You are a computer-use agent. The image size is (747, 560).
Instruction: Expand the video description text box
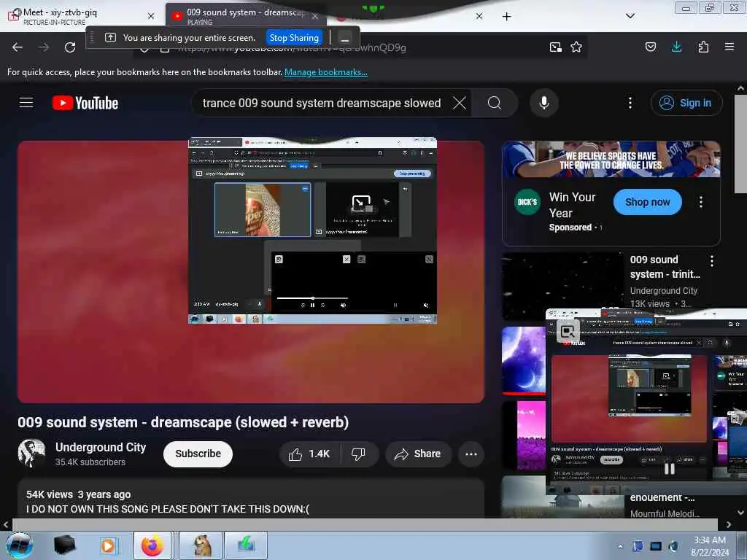point(251,499)
